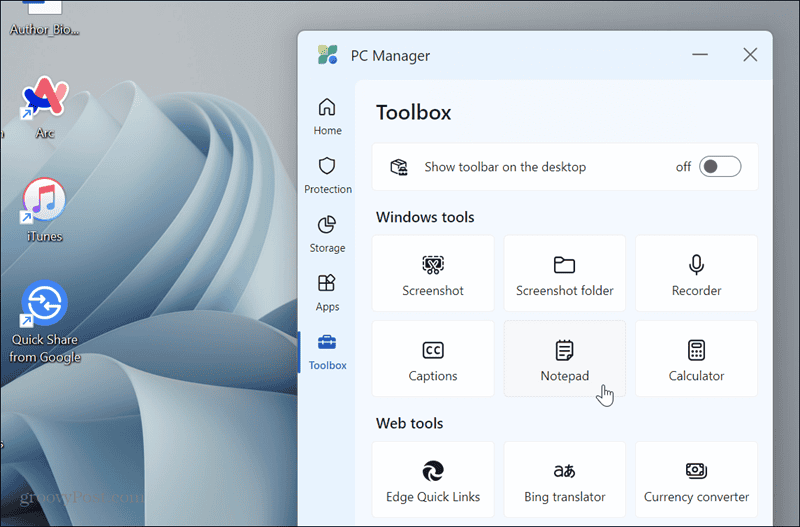Switch to the Protection section

(x=327, y=175)
